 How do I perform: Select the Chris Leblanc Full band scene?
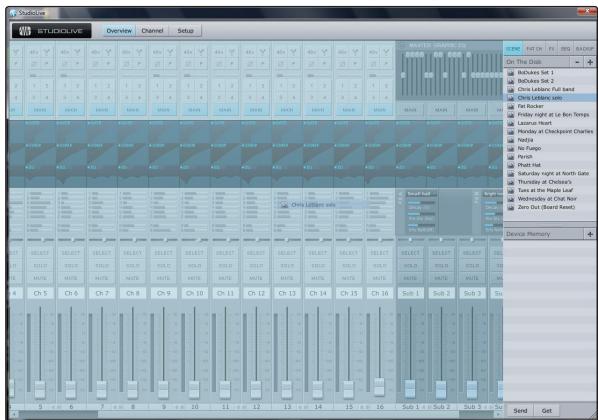tap(550, 89)
